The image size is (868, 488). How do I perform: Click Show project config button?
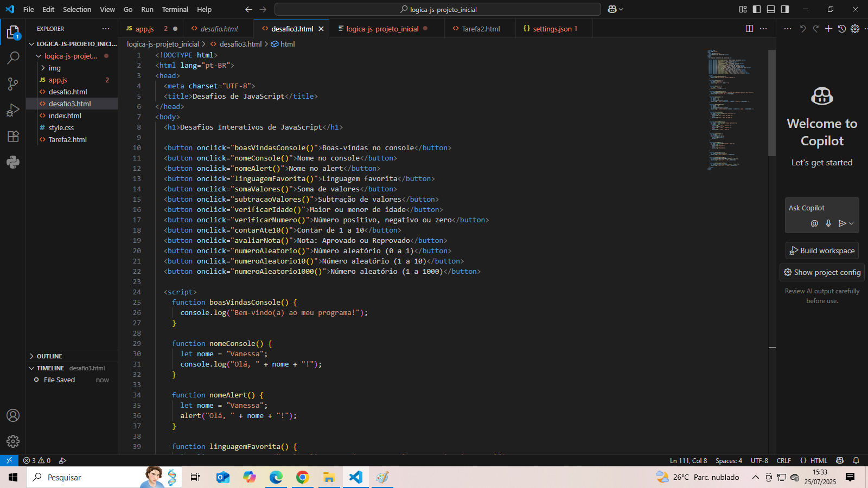pyautogui.click(x=822, y=272)
